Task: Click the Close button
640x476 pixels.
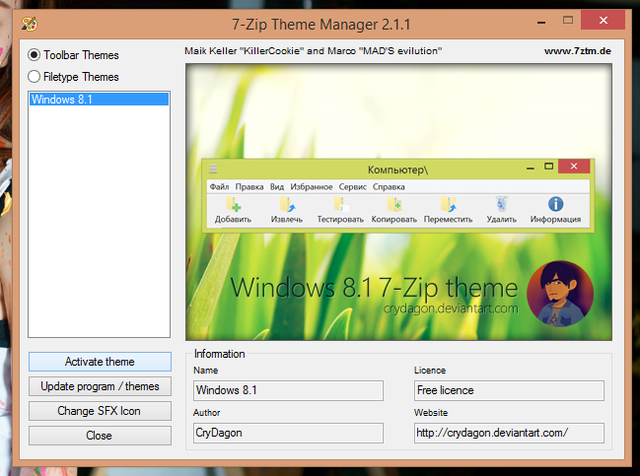Action: [x=100, y=436]
